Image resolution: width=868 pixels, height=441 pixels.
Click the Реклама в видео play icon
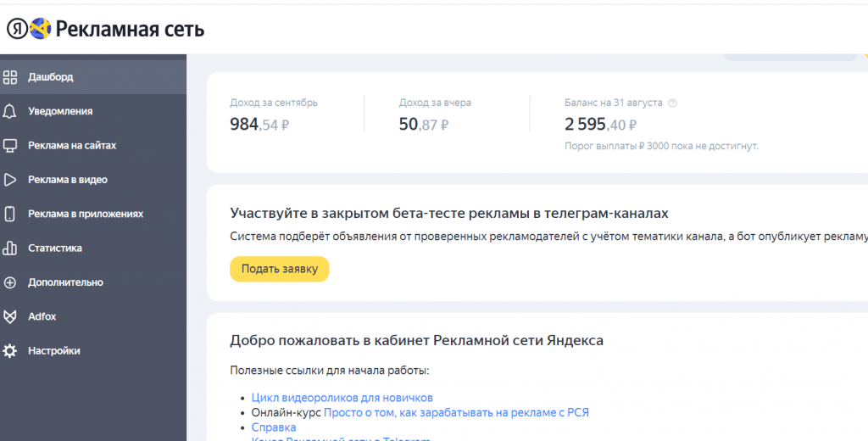(x=10, y=180)
